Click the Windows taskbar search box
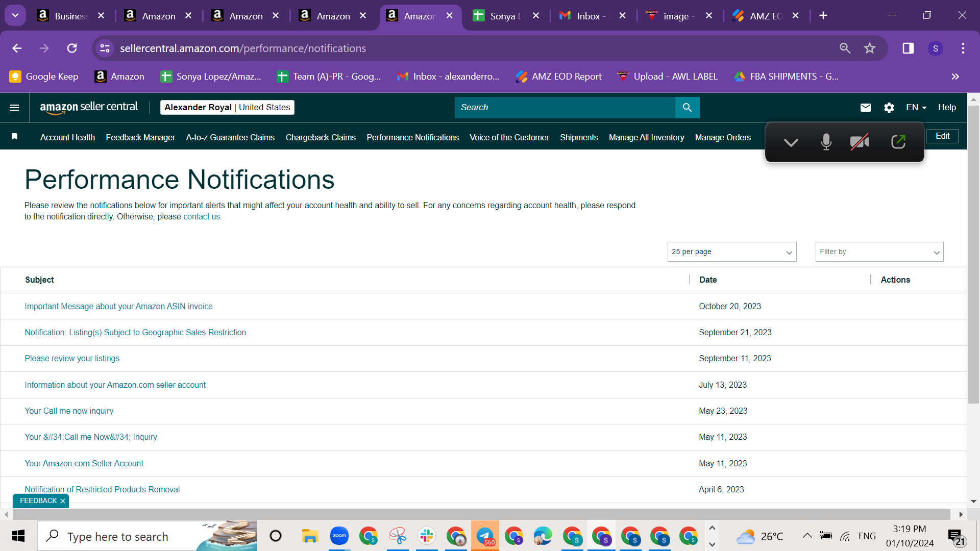The width and height of the screenshot is (980, 551). (x=148, y=536)
